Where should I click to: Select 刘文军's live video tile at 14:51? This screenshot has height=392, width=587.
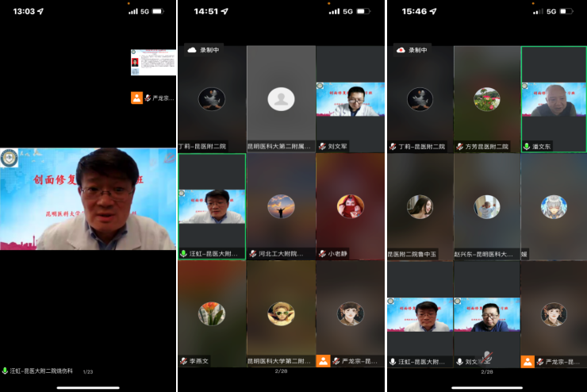coord(350,100)
